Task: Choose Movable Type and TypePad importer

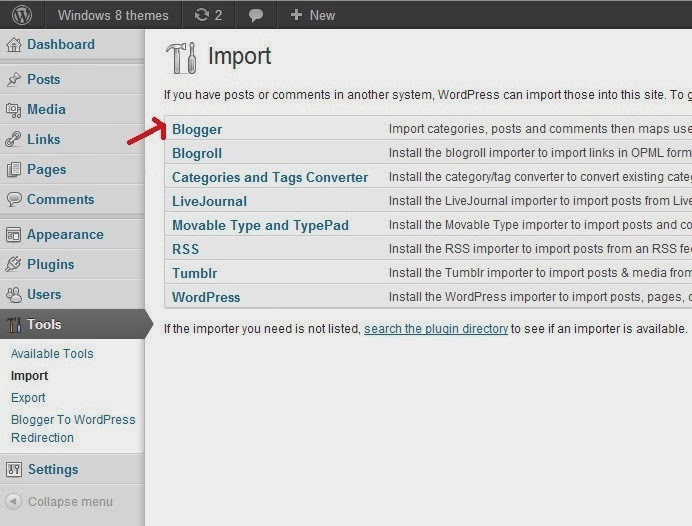Action: (x=260, y=225)
